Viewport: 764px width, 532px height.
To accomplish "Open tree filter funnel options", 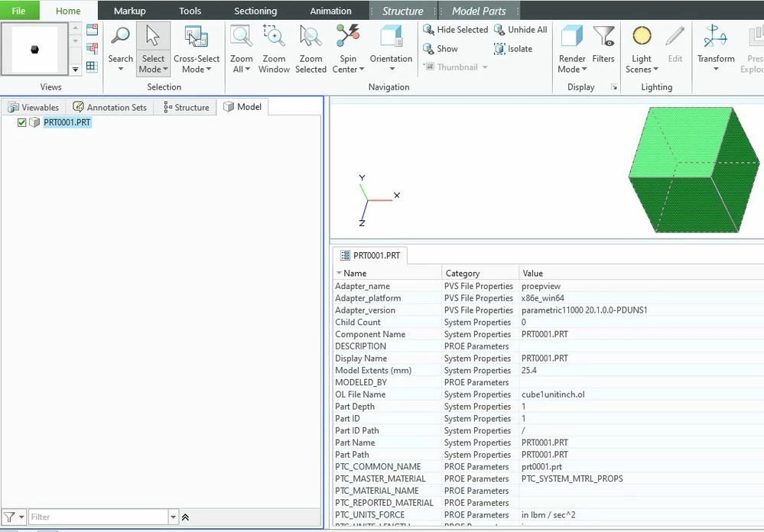I will pos(13,517).
